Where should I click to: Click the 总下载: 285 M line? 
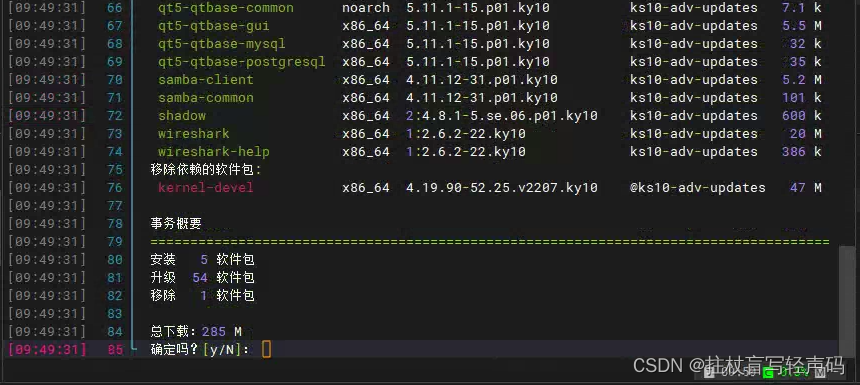pos(196,331)
